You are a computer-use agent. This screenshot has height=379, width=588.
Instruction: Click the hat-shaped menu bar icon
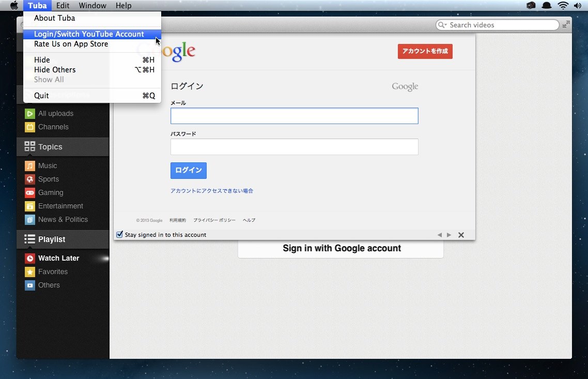pyautogui.click(x=547, y=5)
